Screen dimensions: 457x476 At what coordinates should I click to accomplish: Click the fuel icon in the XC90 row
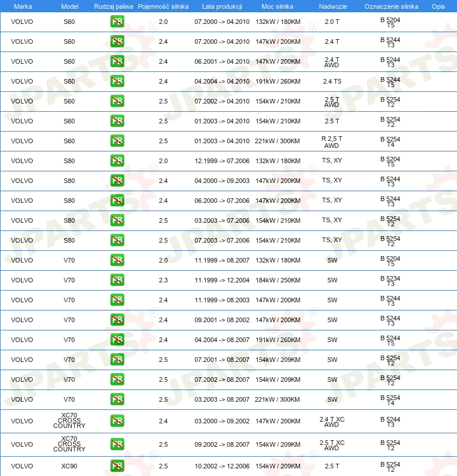click(117, 466)
